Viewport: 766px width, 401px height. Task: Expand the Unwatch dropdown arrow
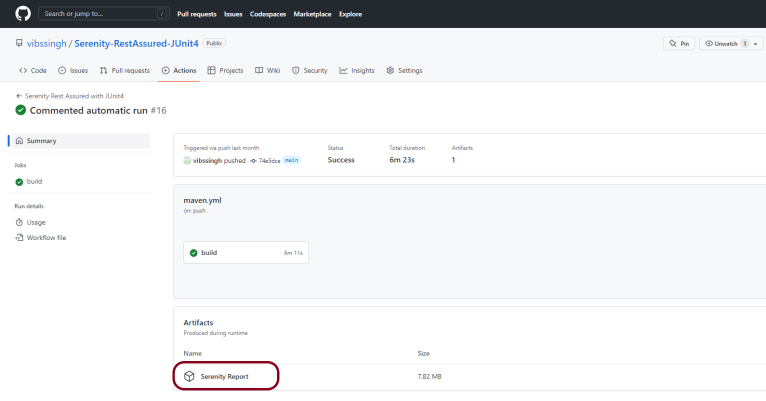pos(757,44)
